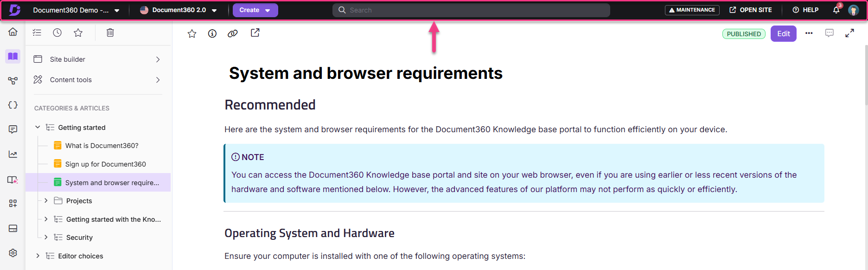Expand the Security category

click(x=46, y=237)
